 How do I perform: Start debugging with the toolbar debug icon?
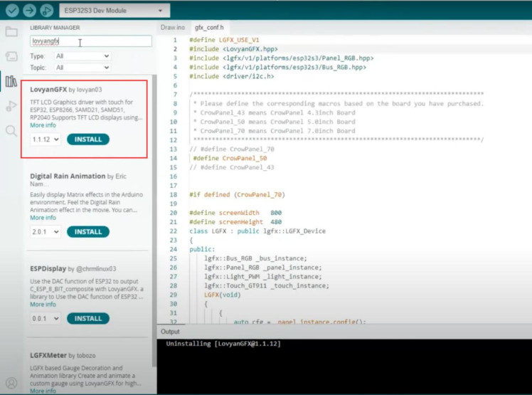coord(47,10)
